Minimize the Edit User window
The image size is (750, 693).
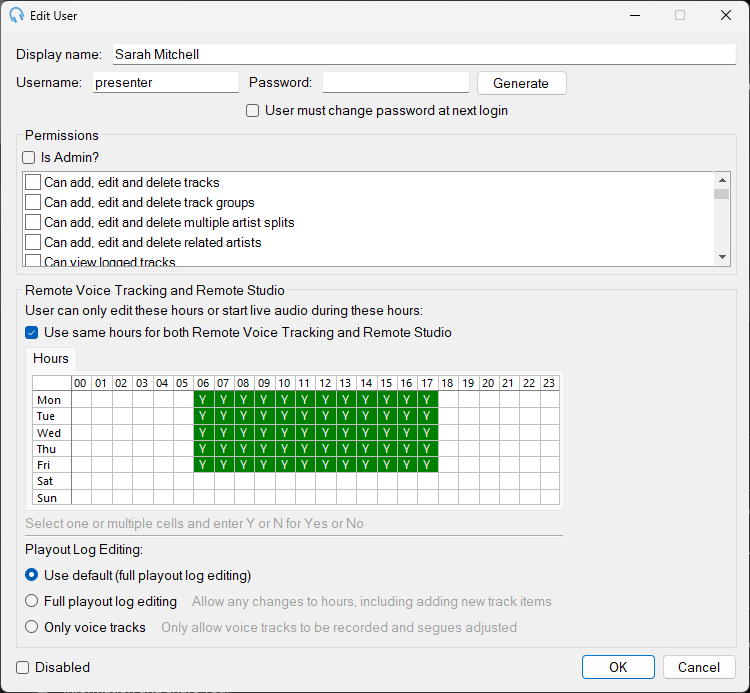pos(635,15)
